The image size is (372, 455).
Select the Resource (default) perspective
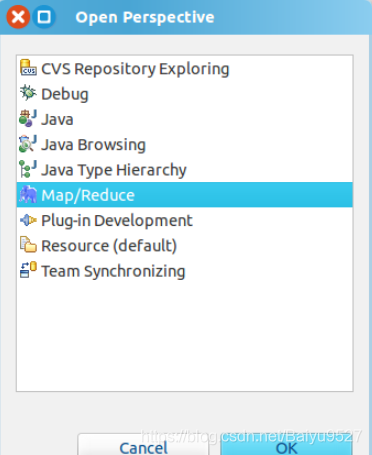click(109, 246)
